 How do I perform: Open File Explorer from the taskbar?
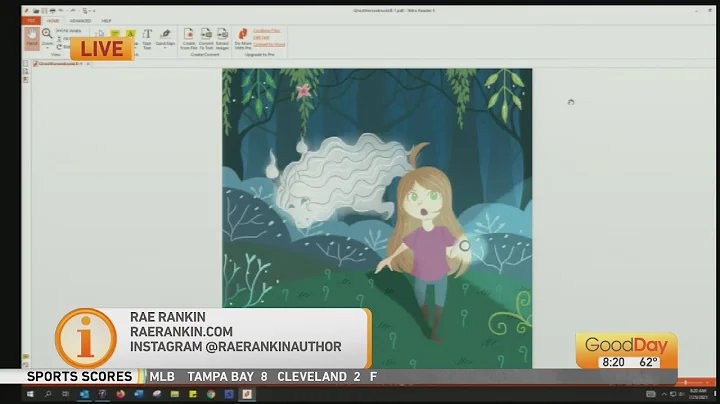(x=174, y=394)
